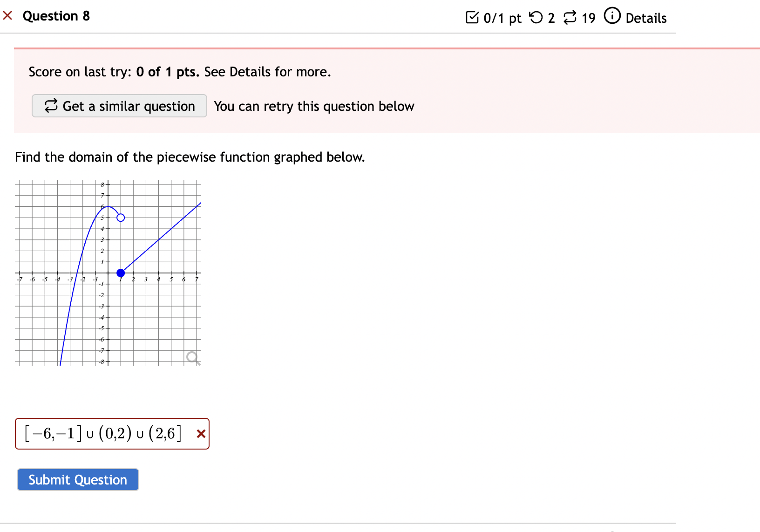Screen dimensions: 760x532
Task: Click the undo arrow icon next to 2
Action: pyautogui.click(x=536, y=17)
